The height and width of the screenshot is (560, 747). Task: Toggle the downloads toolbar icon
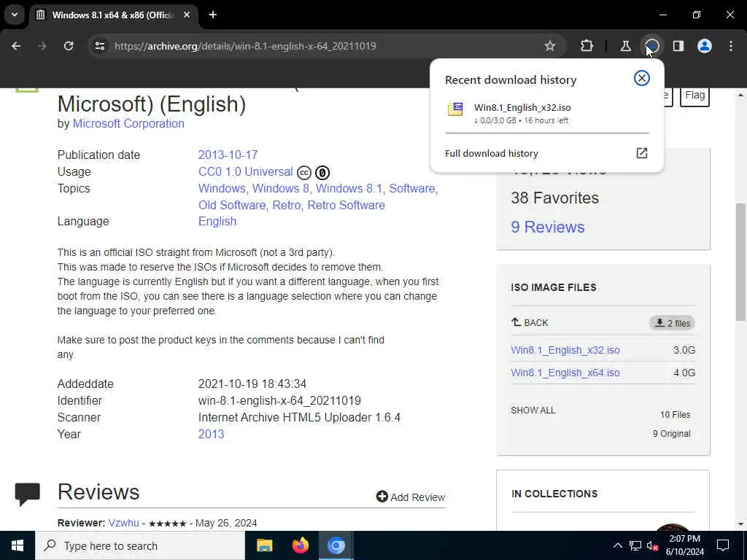coord(651,46)
